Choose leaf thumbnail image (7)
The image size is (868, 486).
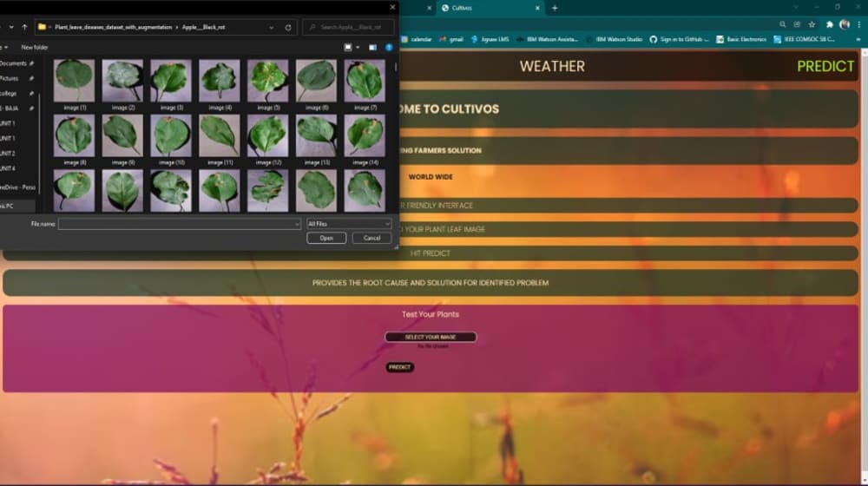pyautogui.click(x=365, y=85)
